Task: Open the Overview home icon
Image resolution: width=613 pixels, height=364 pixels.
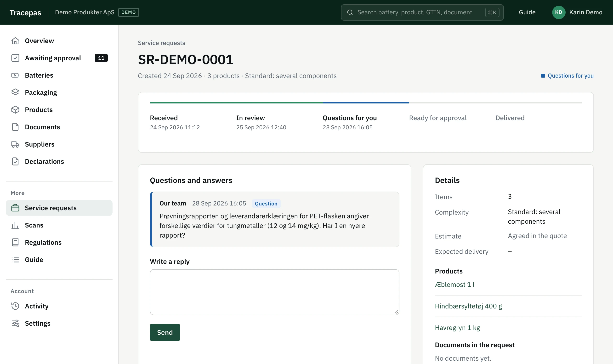Action: (15, 41)
